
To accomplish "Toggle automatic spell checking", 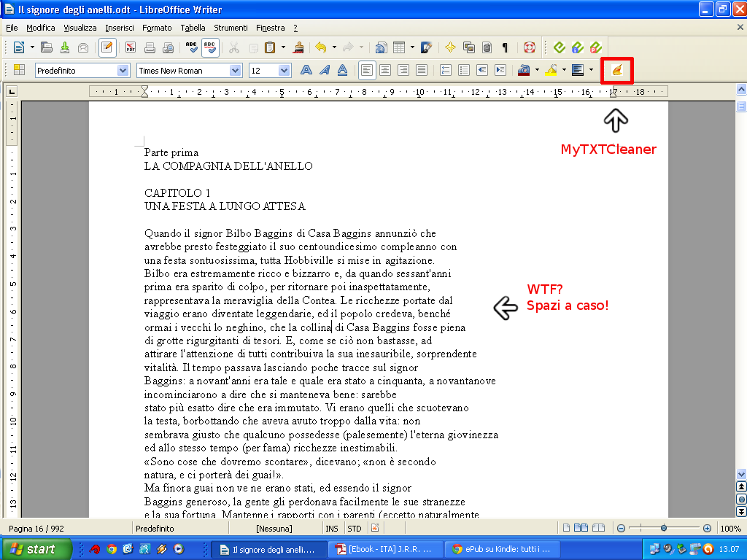I will [x=210, y=48].
